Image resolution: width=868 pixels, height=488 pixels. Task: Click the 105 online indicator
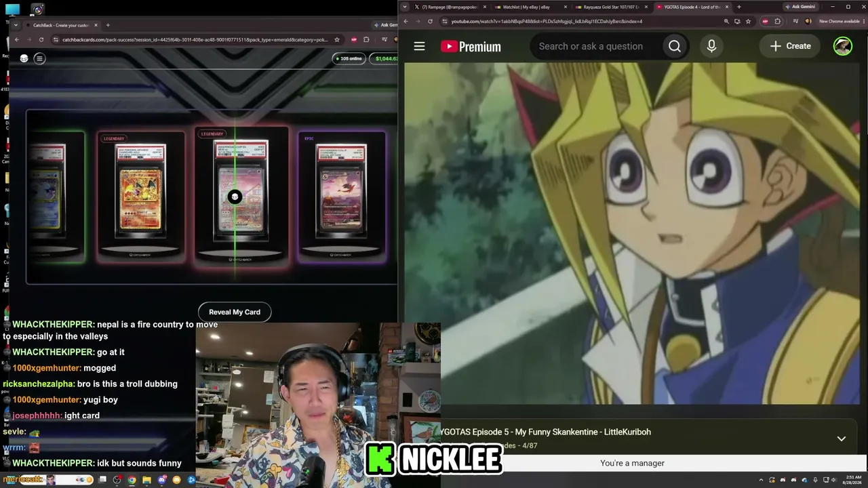tap(349, 58)
